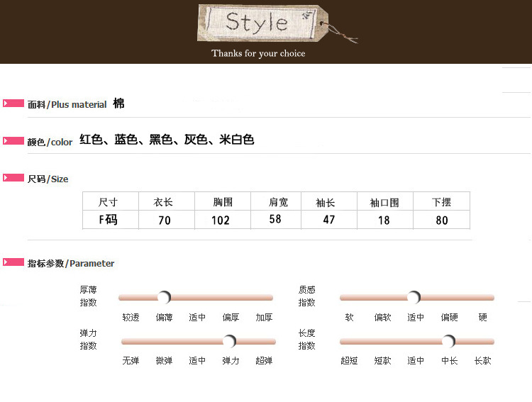Click the Style tag logo in the banner

[257, 23]
